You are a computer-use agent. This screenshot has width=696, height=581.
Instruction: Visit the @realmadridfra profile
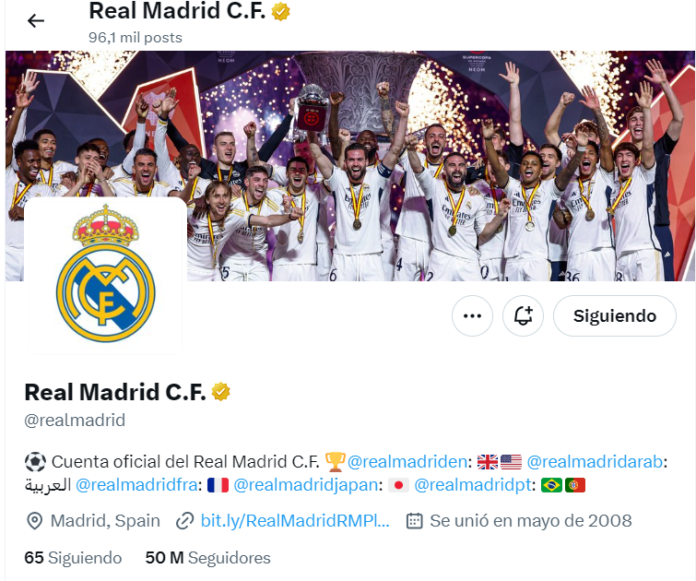[x=137, y=485]
